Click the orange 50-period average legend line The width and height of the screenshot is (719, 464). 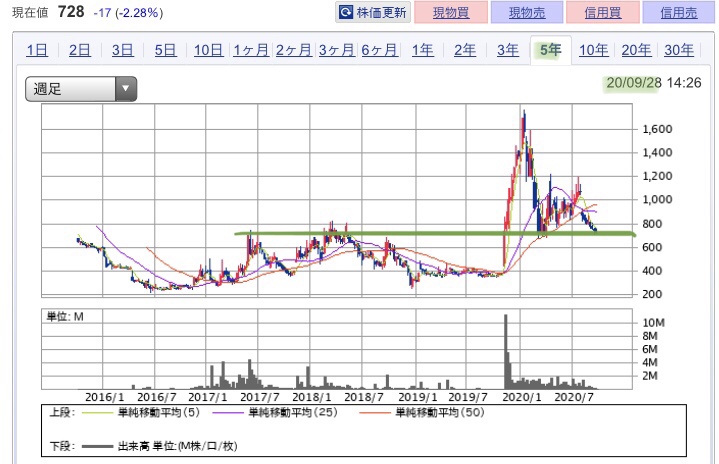click(375, 413)
